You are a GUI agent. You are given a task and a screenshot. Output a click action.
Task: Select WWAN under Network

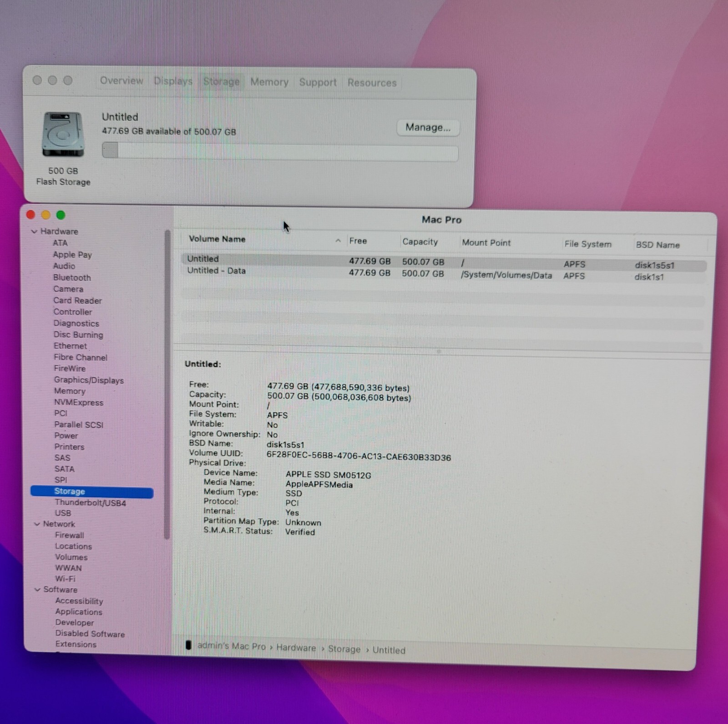click(x=68, y=568)
